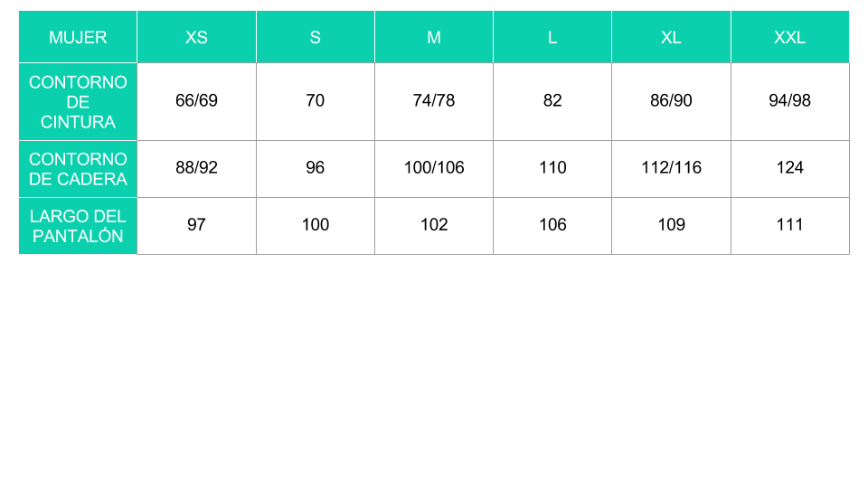
Task: Click the 74/78 waist cell
Action: 434,102
